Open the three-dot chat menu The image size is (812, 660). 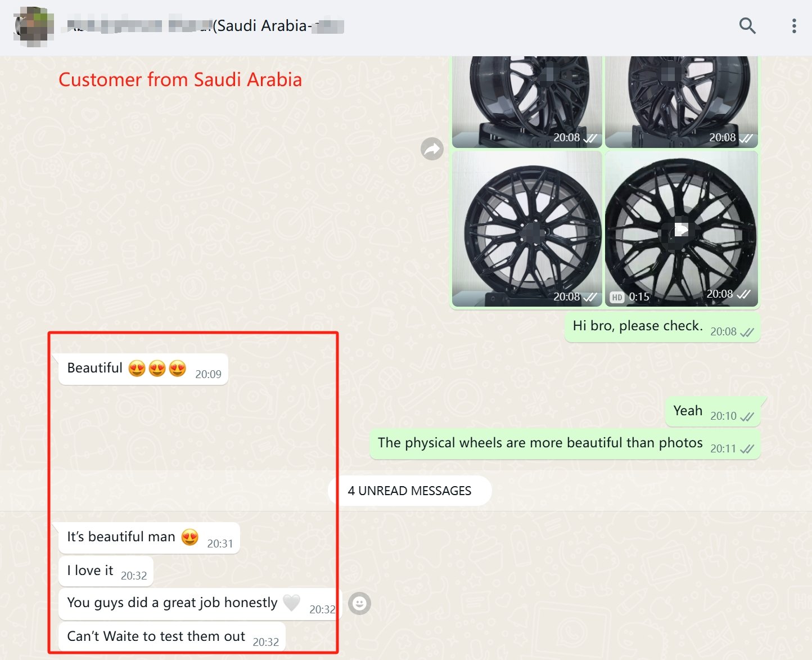click(794, 26)
